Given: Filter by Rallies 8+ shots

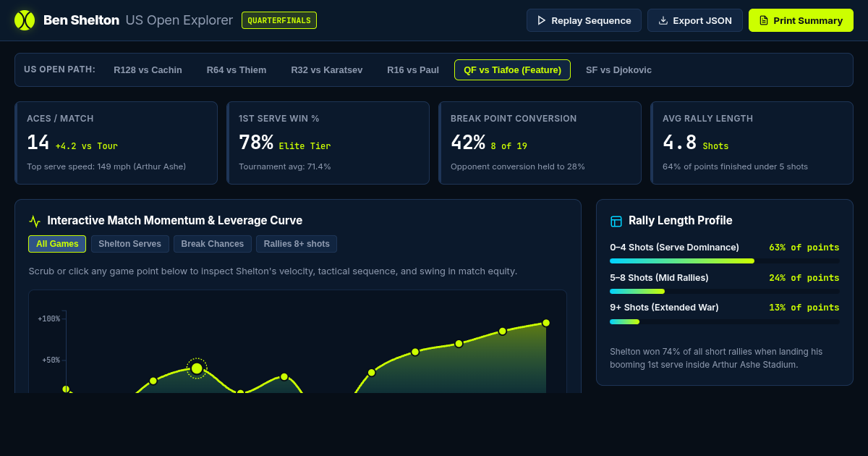Looking at the screenshot, I should (297, 244).
